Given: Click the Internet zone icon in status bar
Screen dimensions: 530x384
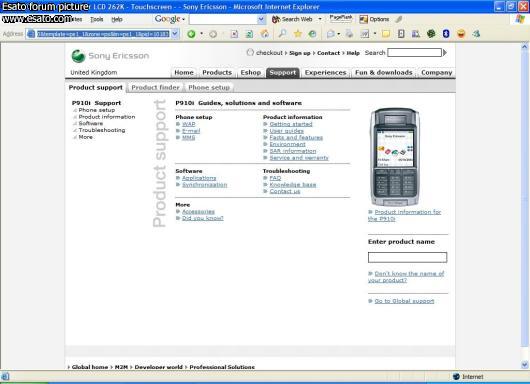Looking at the screenshot, I should pyautogui.click(x=456, y=377).
